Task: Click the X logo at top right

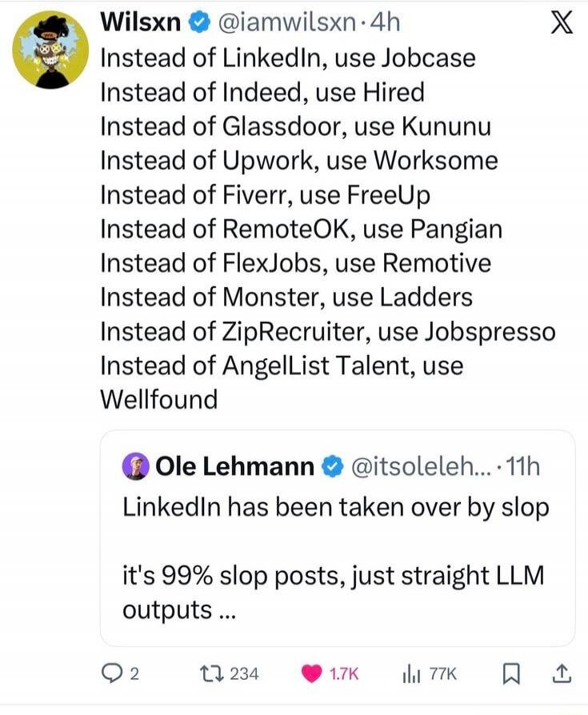Action: (x=562, y=22)
